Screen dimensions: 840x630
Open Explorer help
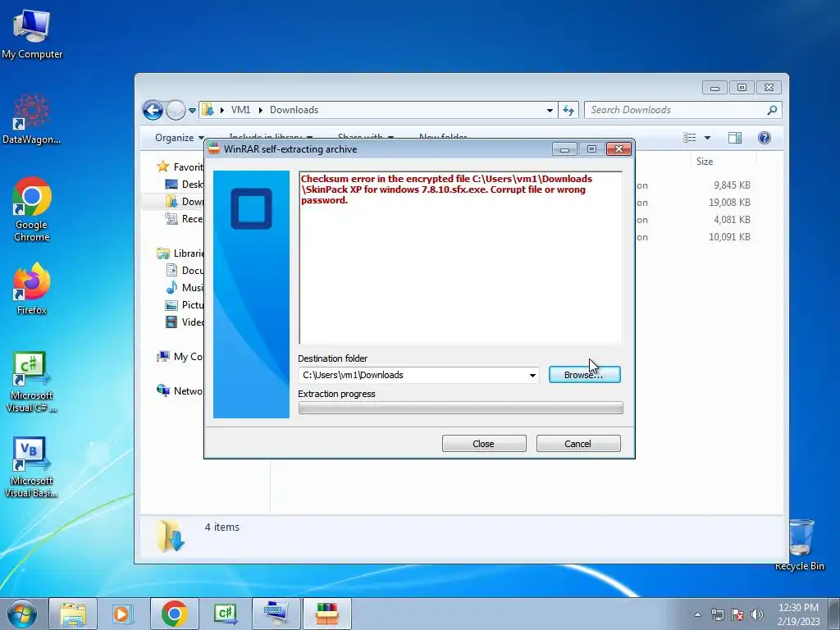pos(765,138)
